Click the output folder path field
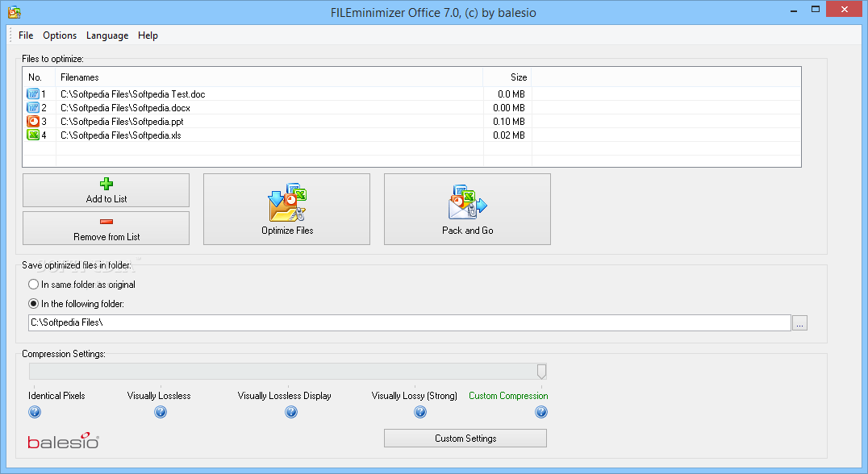868x474 pixels. tap(410, 323)
